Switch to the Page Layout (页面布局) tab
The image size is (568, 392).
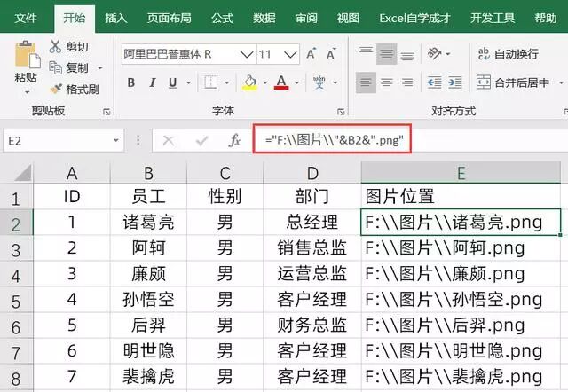pos(170,18)
